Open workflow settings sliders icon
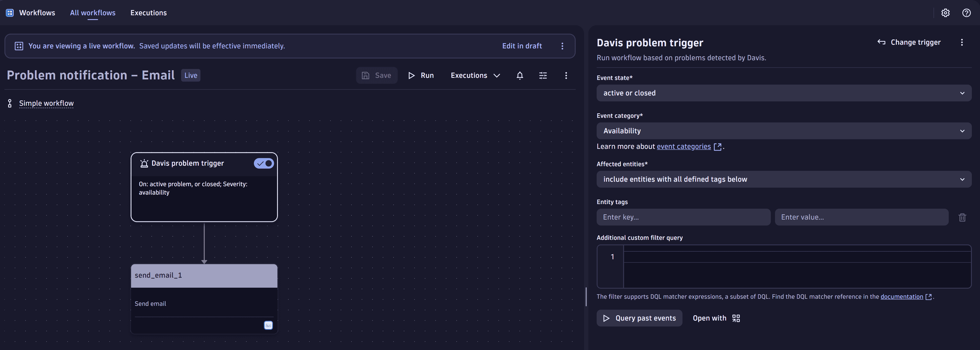The image size is (980, 350). tap(543, 75)
